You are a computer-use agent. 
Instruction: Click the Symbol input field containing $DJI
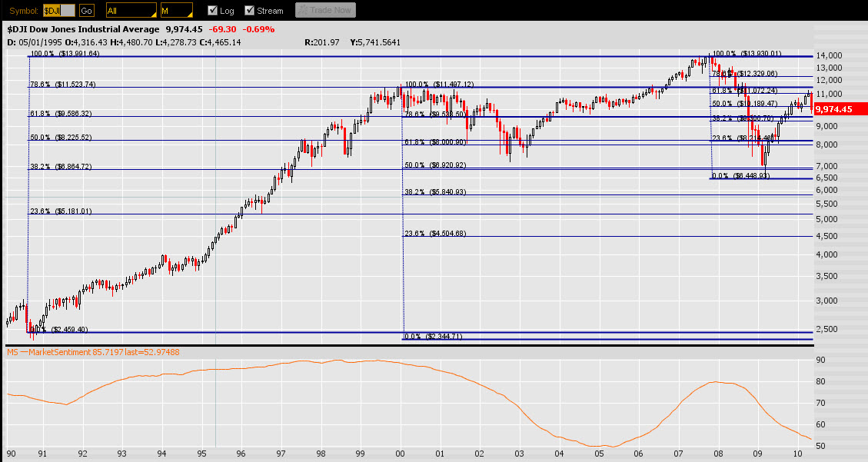tap(58, 11)
